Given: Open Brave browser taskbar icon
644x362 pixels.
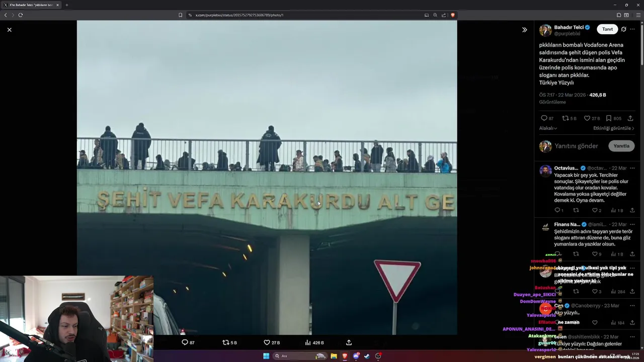Looking at the screenshot, I should point(345,356).
